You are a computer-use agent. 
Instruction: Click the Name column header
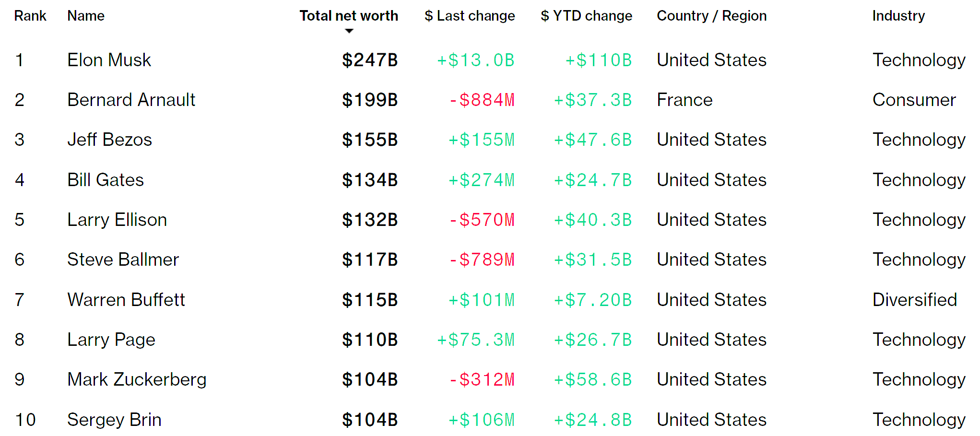(86, 16)
